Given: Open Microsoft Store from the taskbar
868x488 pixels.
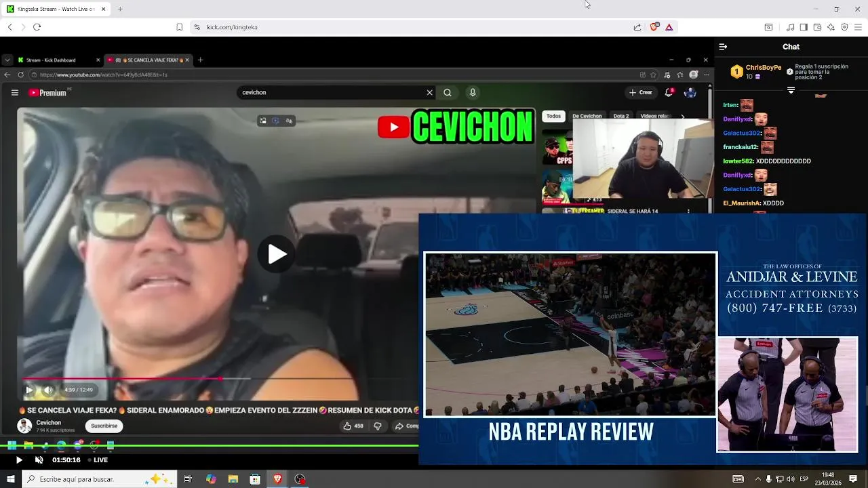Looking at the screenshot, I should click(x=255, y=479).
